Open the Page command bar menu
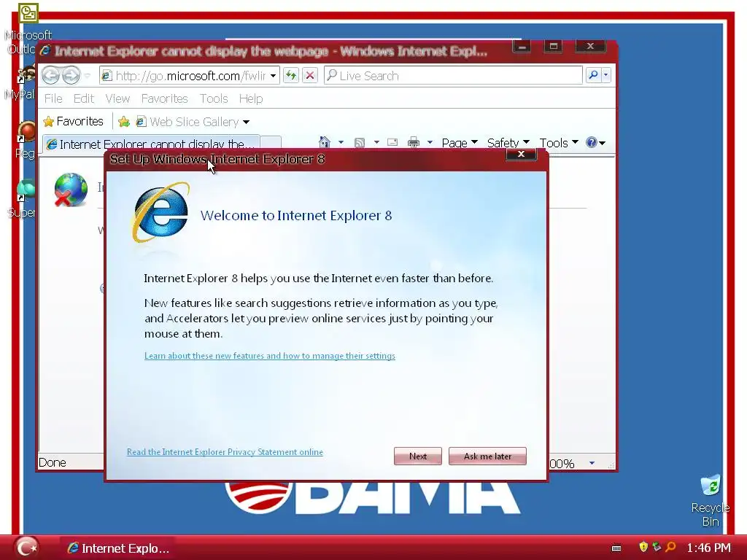This screenshot has width=747, height=560. pyautogui.click(x=460, y=143)
